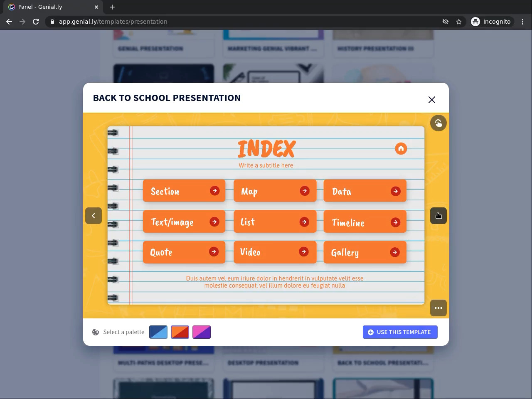The height and width of the screenshot is (399, 532).
Task: Open the Map index item
Action: 275,191
